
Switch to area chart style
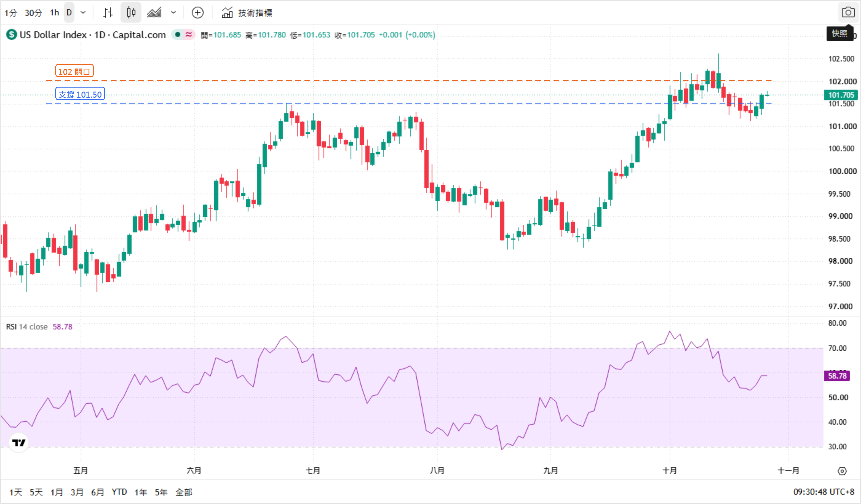pyautogui.click(x=154, y=13)
